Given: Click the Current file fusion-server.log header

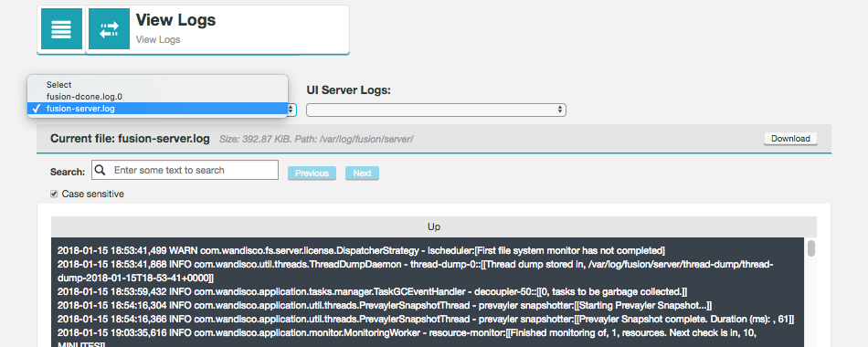Looking at the screenshot, I should pyautogui.click(x=130, y=139).
